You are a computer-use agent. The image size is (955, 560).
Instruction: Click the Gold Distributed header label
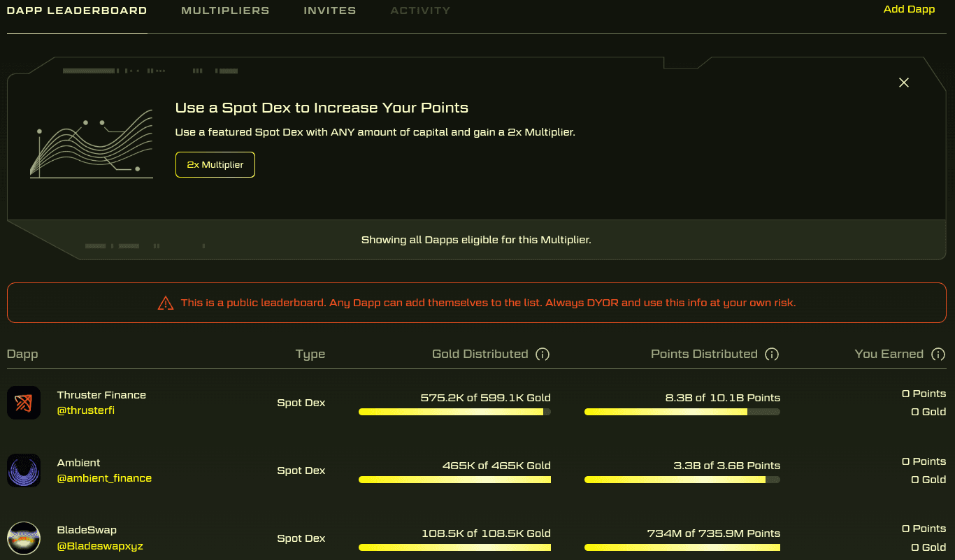click(x=480, y=354)
